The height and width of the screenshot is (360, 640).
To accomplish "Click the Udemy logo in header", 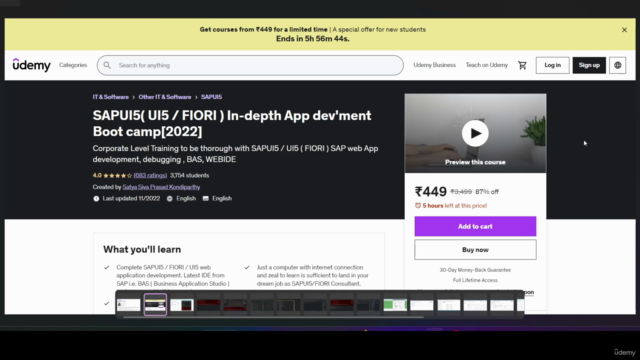I will pyautogui.click(x=31, y=65).
